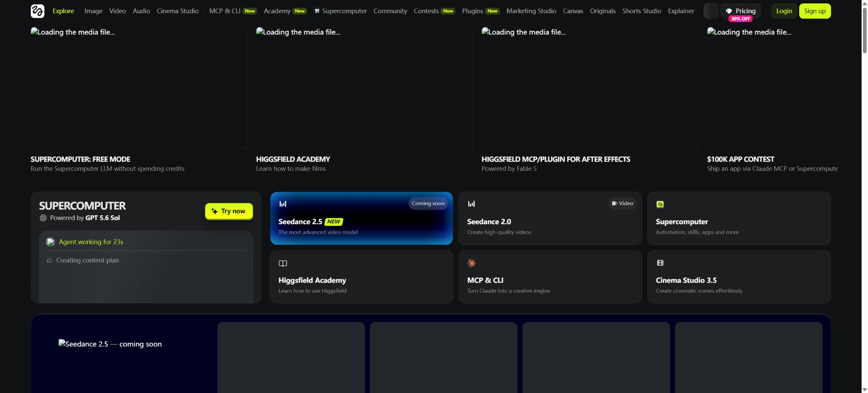The height and width of the screenshot is (393, 868).
Task: Click the agent avatar icon beside Agent working
Action: [50, 242]
